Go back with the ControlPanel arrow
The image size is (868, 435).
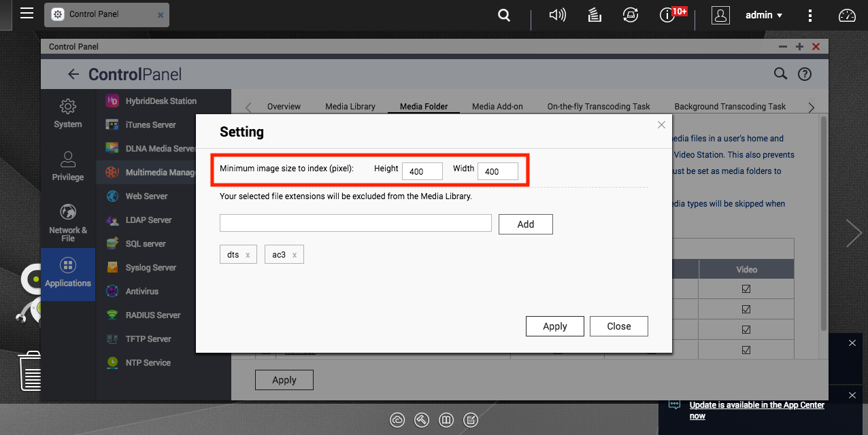point(73,74)
